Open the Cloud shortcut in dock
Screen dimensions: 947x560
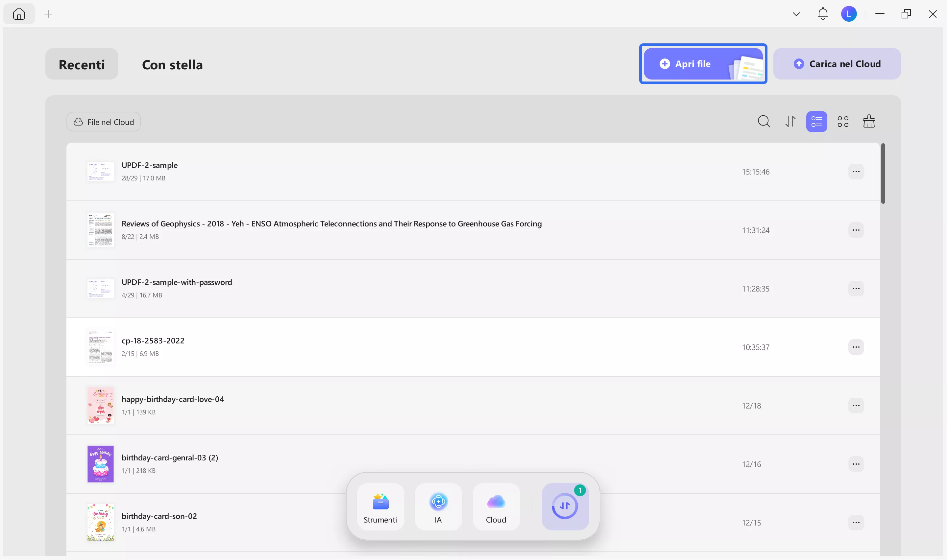496,507
